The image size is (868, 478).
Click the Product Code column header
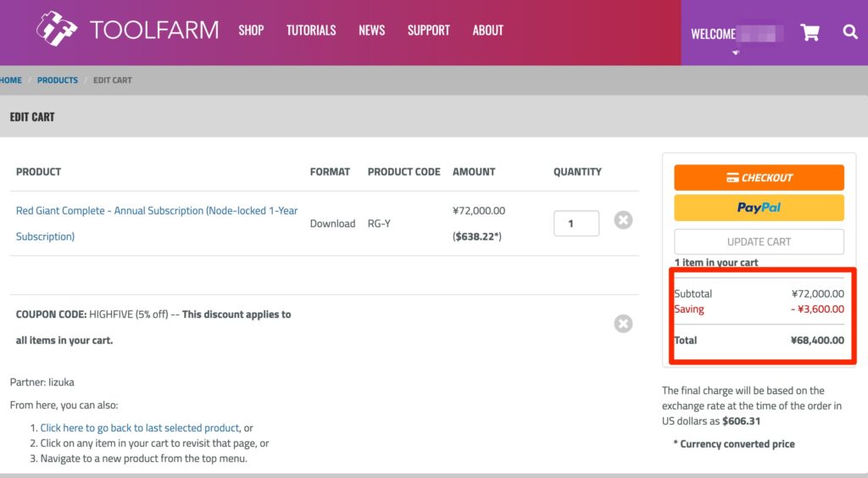click(404, 172)
